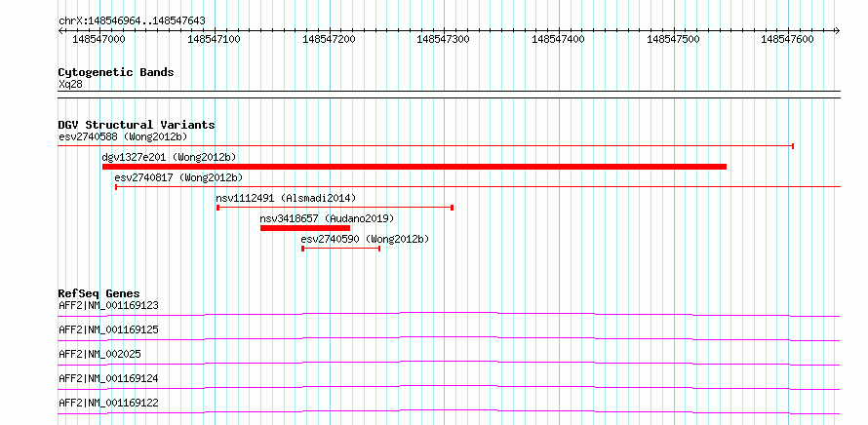Click the magenta intron line under AFF2|NM_001169122

point(449,411)
